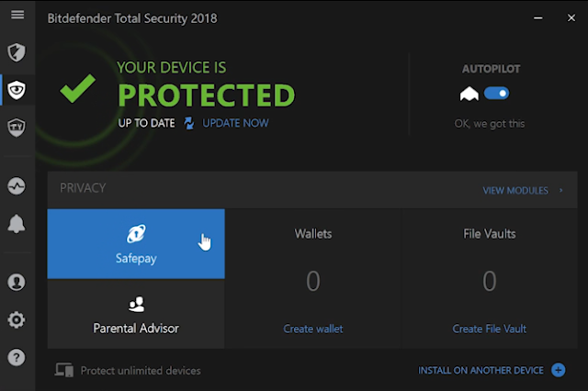
Task: Open the Tools shield sidebar icon
Action: [x=17, y=128]
